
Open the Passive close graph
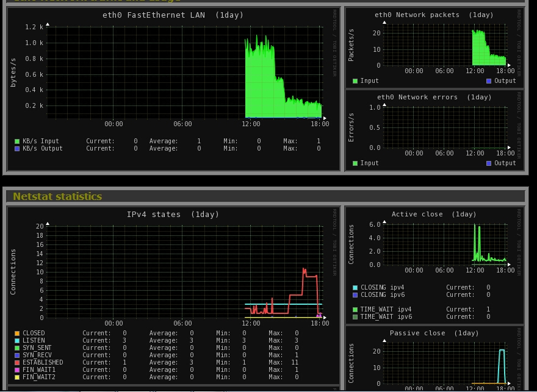point(434,358)
